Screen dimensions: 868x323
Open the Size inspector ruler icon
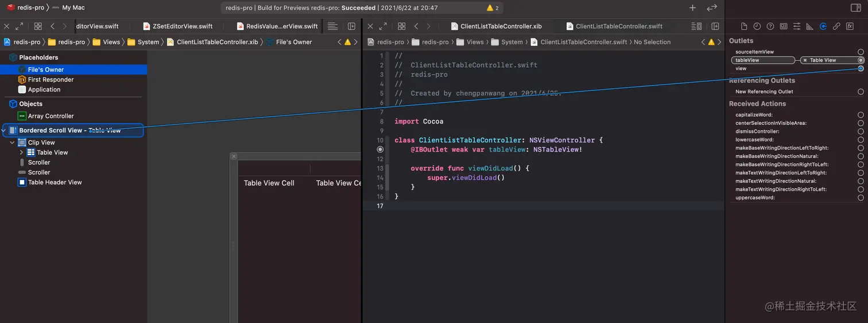810,26
